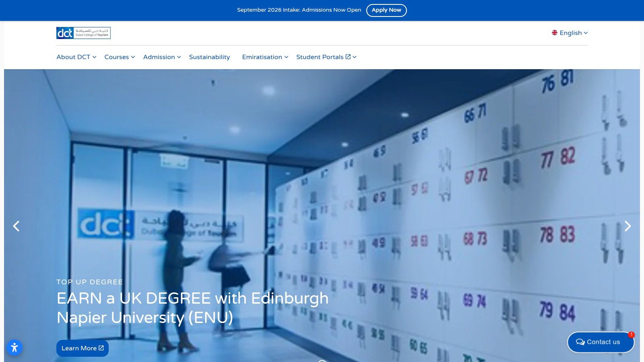The height and width of the screenshot is (362, 644).
Task: Expand the Emiratisation menu chevron
Action: tap(286, 57)
